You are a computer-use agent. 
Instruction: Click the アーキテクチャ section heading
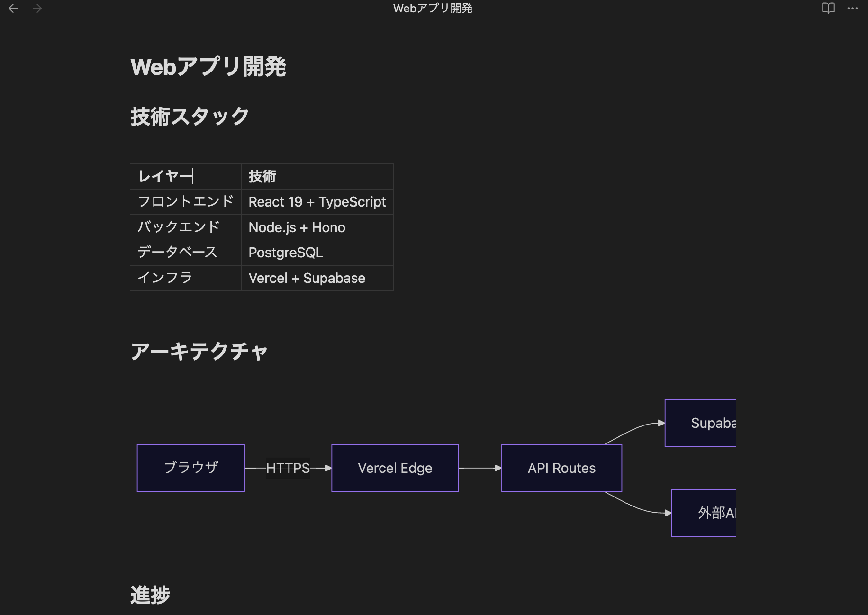point(199,351)
